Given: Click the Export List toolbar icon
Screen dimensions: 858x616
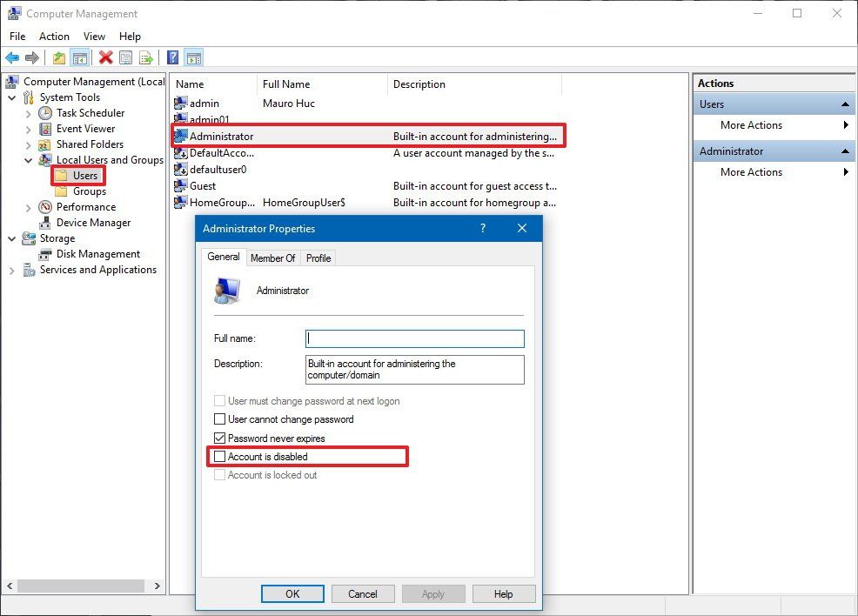Looking at the screenshot, I should click(146, 57).
